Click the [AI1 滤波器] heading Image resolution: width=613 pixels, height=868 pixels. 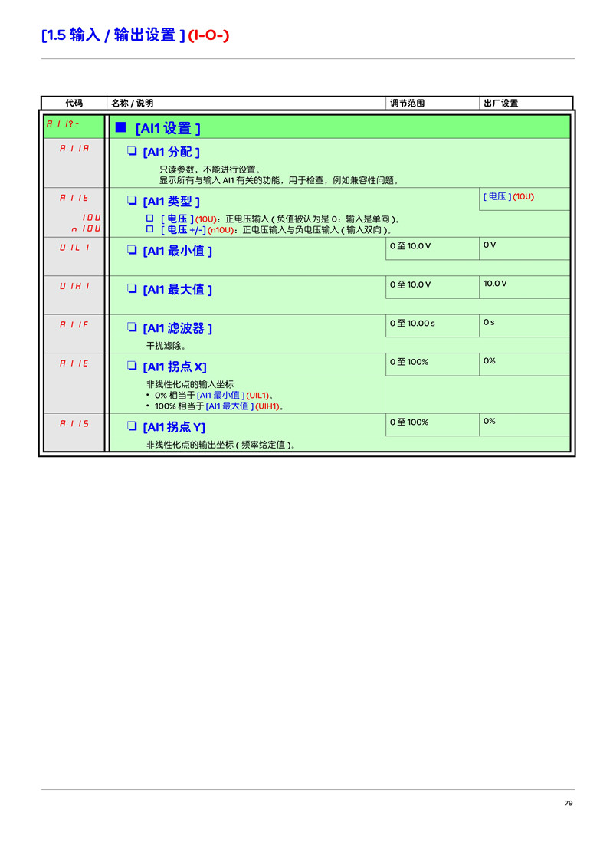pos(177,328)
